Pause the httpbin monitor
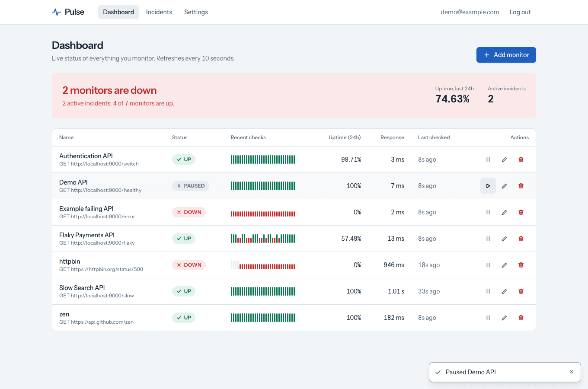The image size is (588, 389). 488,265
